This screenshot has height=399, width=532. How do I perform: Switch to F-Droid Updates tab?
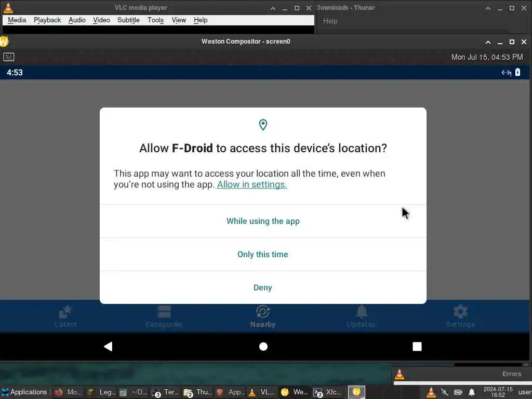(362, 316)
